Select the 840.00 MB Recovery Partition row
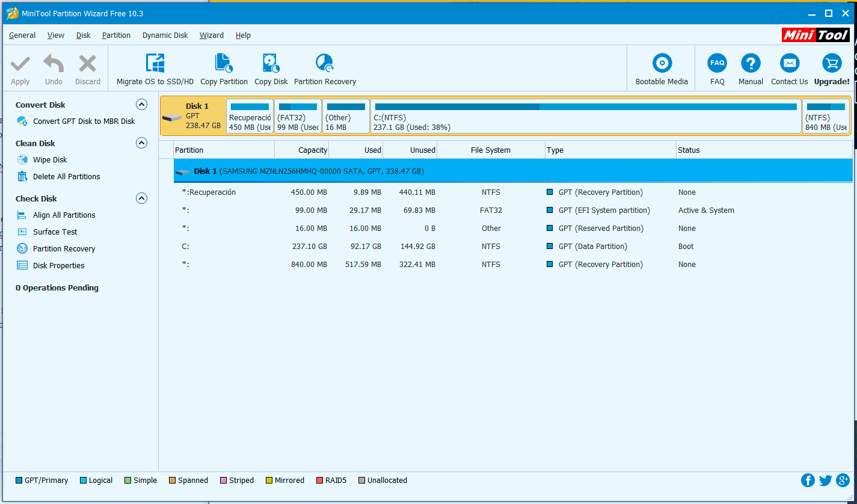The image size is (857, 504). (513, 265)
